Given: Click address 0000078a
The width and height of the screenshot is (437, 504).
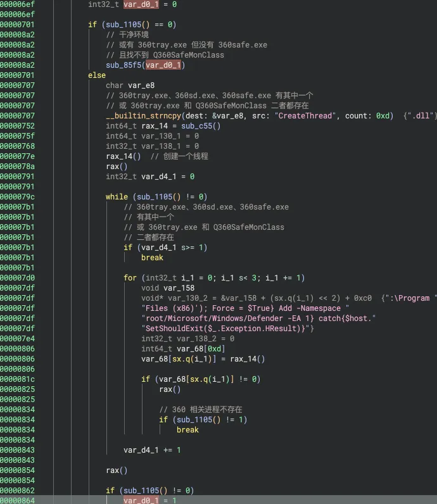Looking at the screenshot, I should 17,166.
